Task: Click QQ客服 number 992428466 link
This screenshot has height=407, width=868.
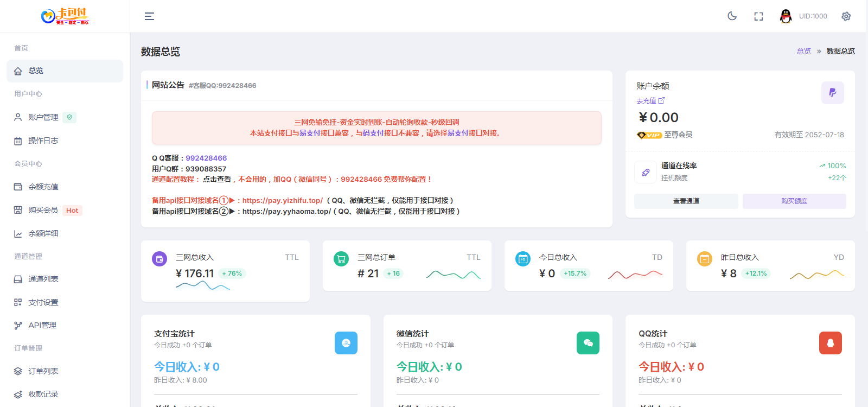Action: (x=206, y=158)
